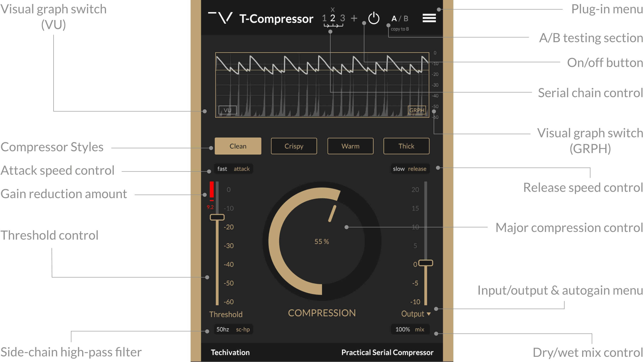Screen dimensions: 644x362
Task: Switch to preset slot B
Action: coord(406,18)
